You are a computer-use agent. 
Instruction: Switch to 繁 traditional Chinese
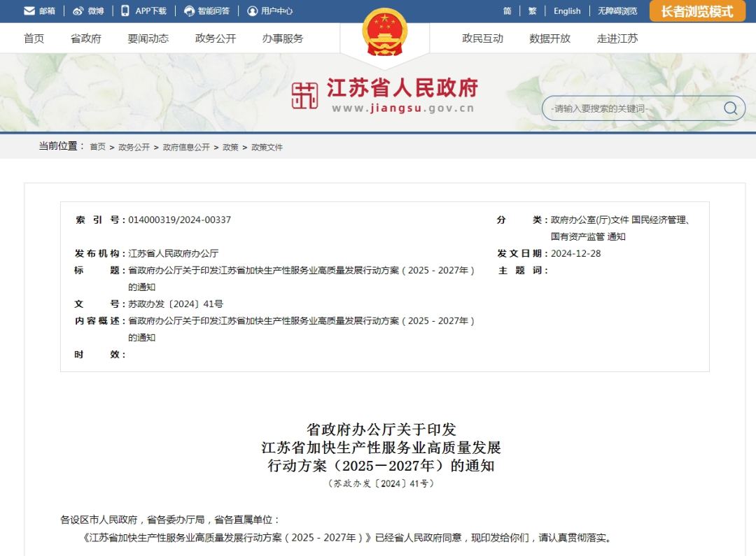(x=533, y=10)
